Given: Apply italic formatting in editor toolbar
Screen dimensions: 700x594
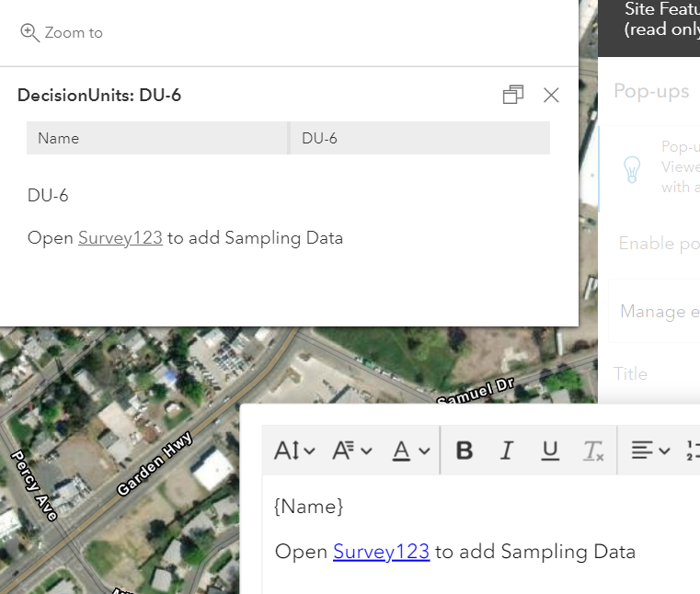Looking at the screenshot, I should (507, 451).
